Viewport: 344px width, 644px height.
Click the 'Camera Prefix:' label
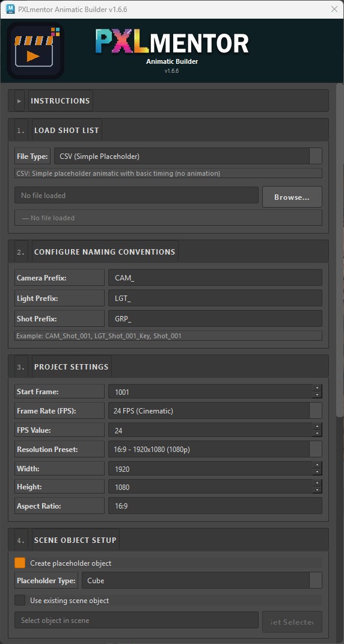(41, 277)
